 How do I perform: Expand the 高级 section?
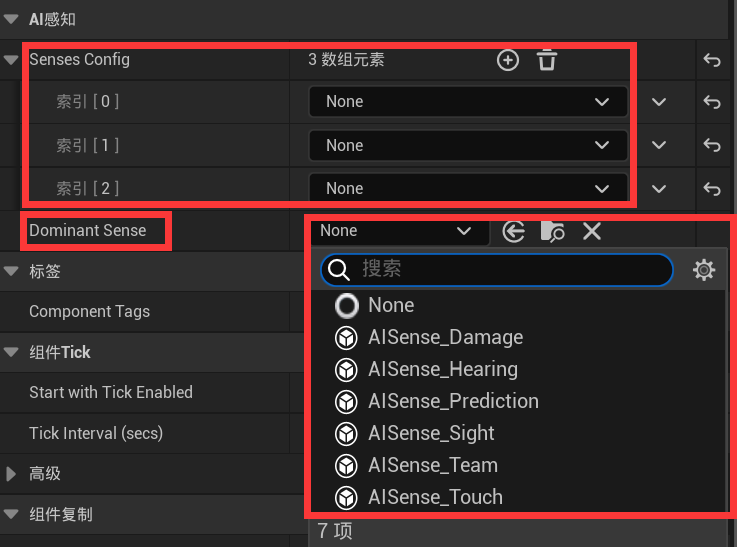point(11,474)
